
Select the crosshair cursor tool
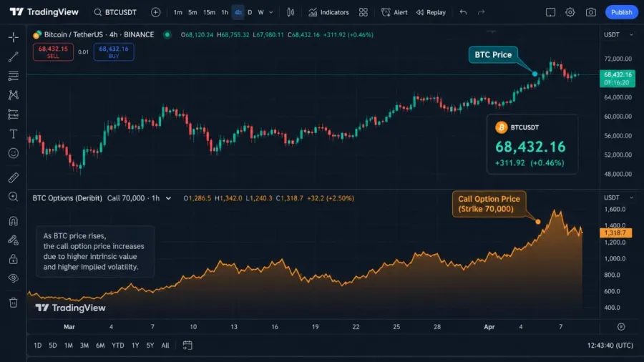13,37
